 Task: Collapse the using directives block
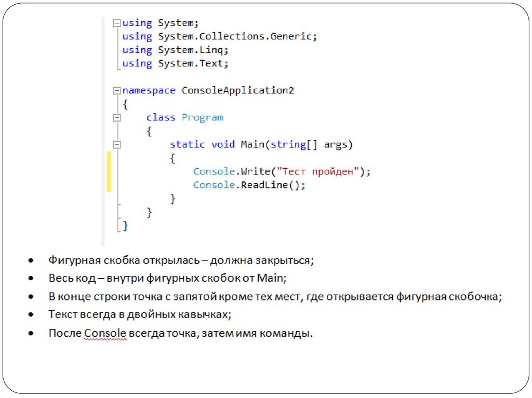116,23
